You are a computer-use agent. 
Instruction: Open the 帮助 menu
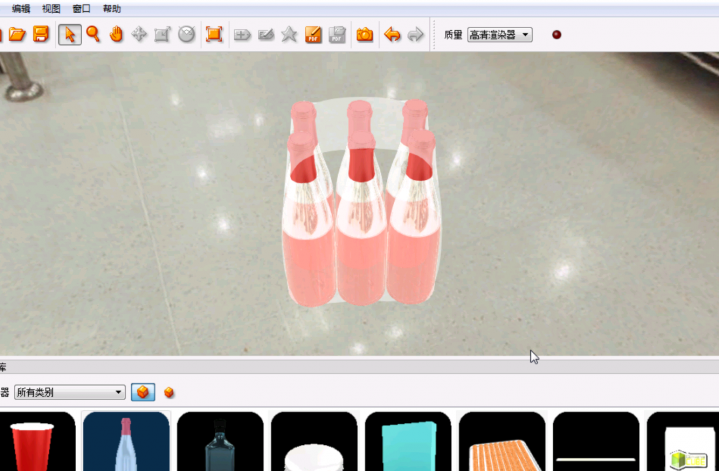pos(112,8)
